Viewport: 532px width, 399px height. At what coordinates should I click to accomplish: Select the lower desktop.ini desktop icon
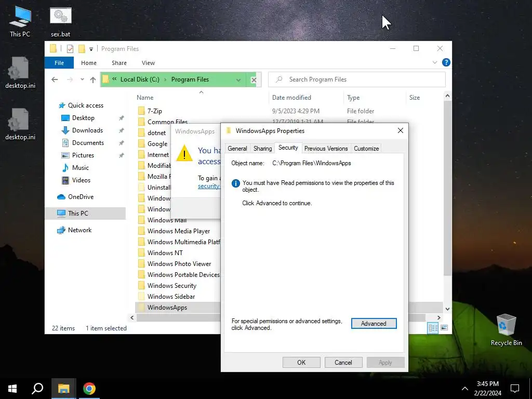(20, 124)
